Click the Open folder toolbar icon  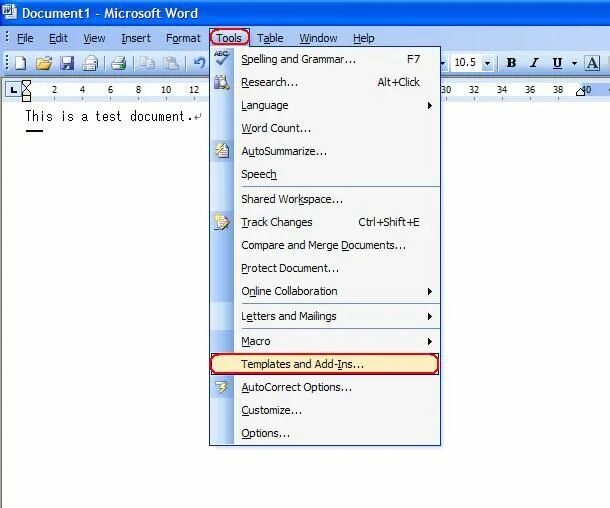point(44,63)
